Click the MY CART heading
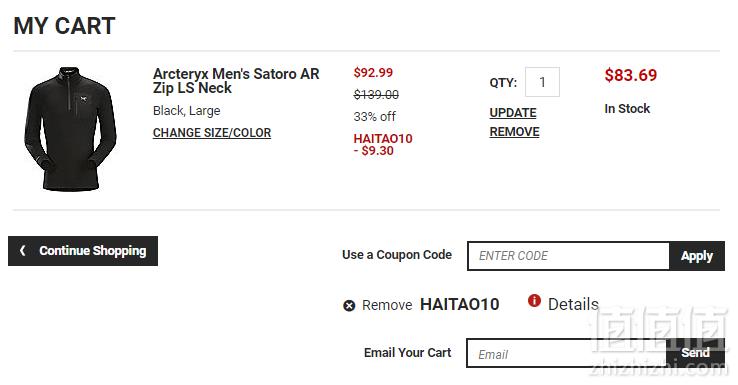This screenshot has width=738, height=385. tap(64, 26)
